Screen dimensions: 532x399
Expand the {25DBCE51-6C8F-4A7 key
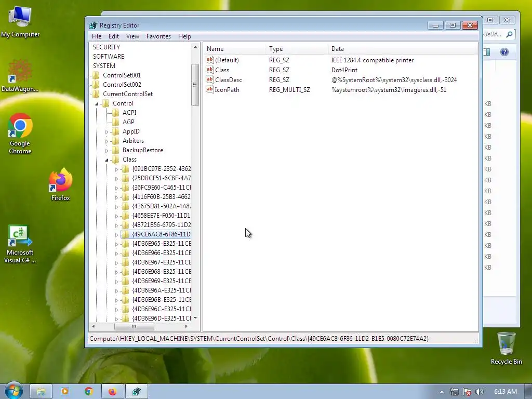pos(116,179)
